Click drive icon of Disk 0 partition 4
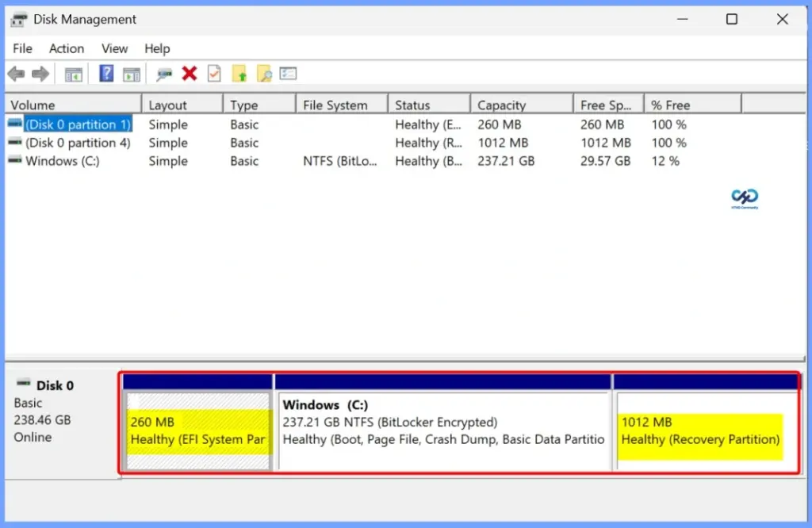The height and width of the screenshot is (528, 812). point(15,142)
